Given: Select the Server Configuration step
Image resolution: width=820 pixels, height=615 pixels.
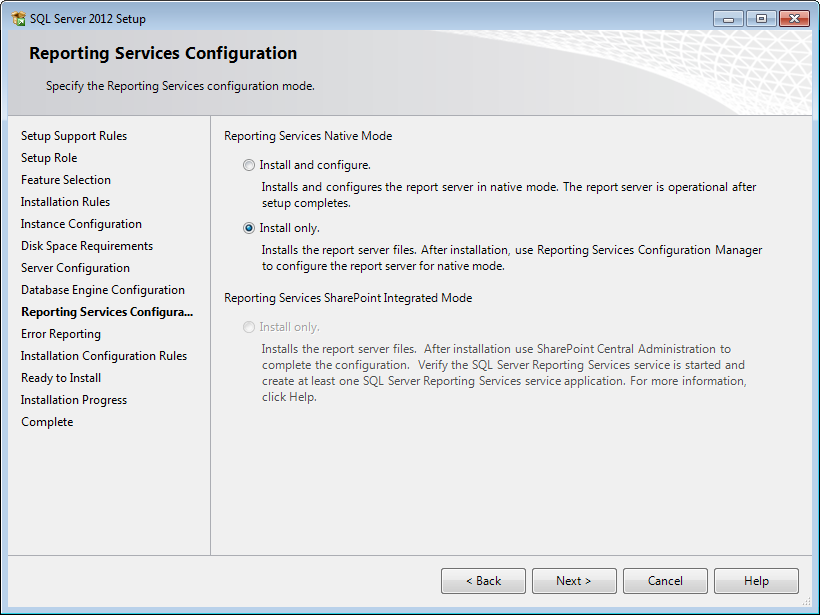Looking at the screenshot, I should click(x=75, y=268).
